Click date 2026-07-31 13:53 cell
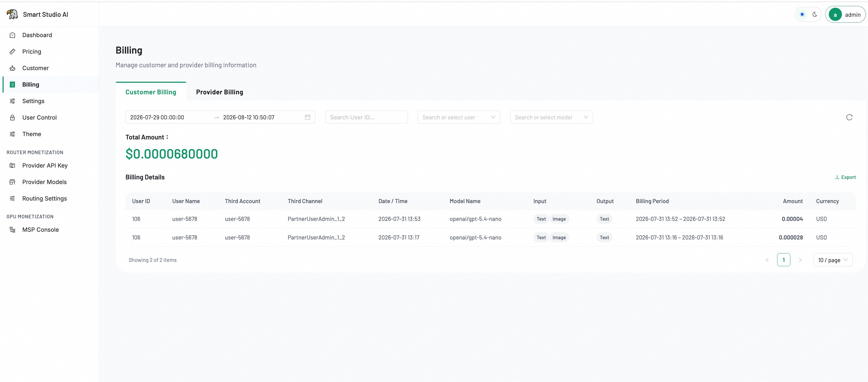Image resolution: width=868 pixels, height=382 pixels. click(x=399, y=219)
